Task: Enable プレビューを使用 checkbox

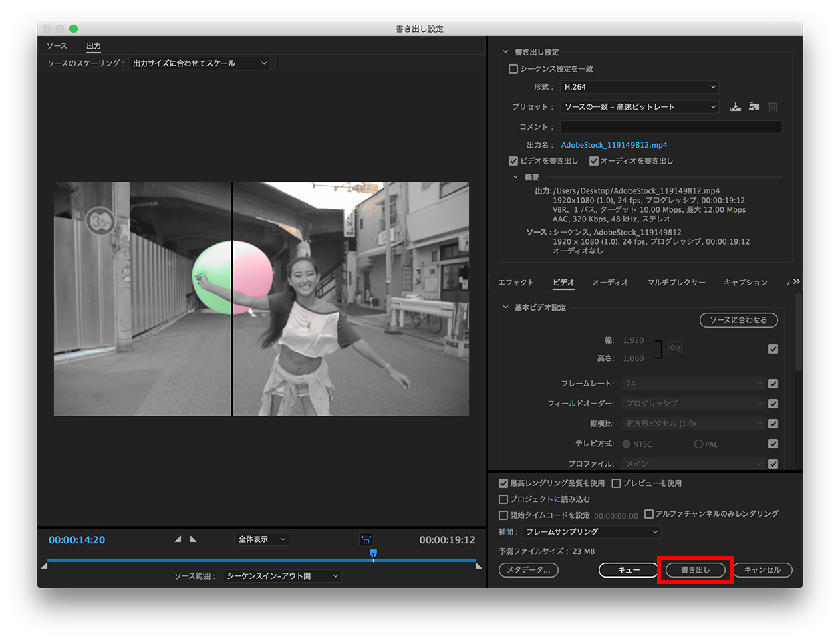Action: pyautogui.click(x=617, y=483)
